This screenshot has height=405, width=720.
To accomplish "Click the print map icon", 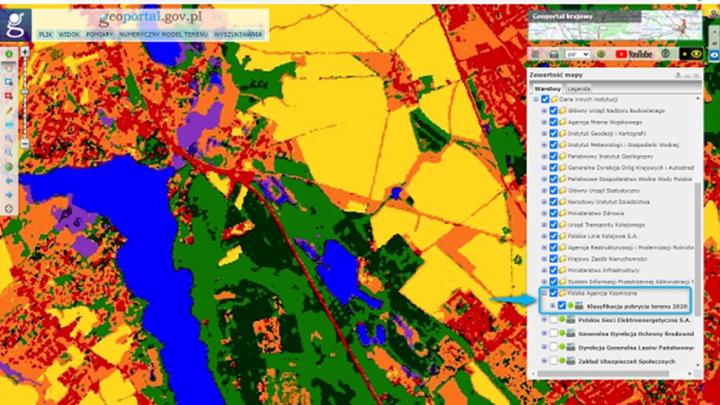I will 554,54.
